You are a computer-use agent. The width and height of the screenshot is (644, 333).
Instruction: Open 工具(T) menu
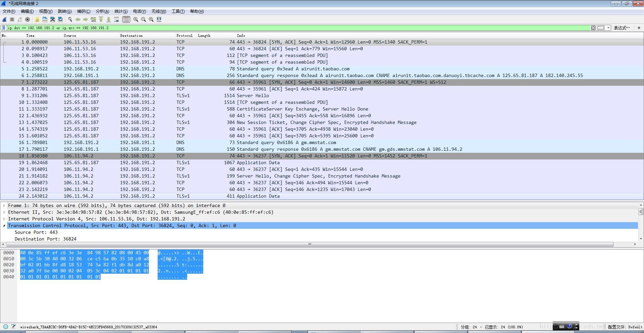point(178,11)
